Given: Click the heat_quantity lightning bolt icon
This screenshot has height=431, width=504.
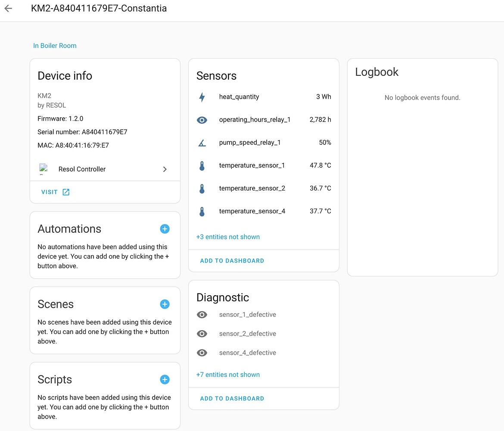Looking at the screenshot, I should (202, 97).
